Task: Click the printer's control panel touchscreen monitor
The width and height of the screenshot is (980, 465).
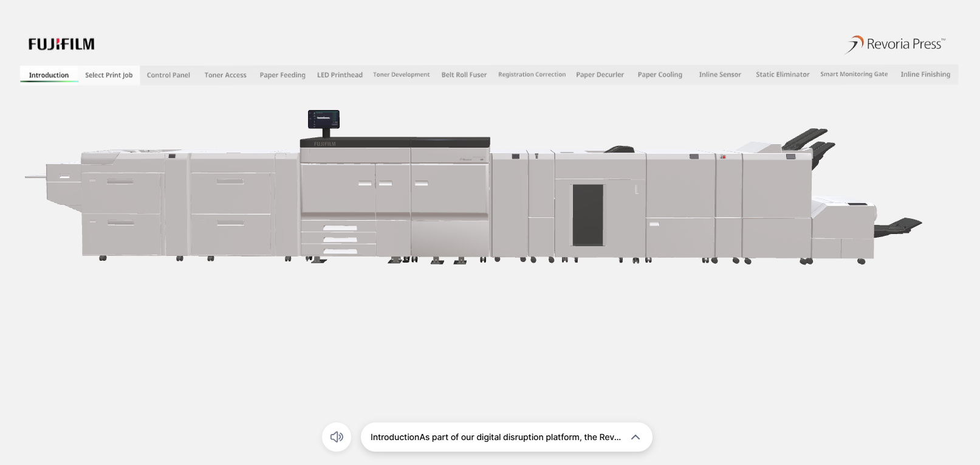Action: tap(323, 119)
